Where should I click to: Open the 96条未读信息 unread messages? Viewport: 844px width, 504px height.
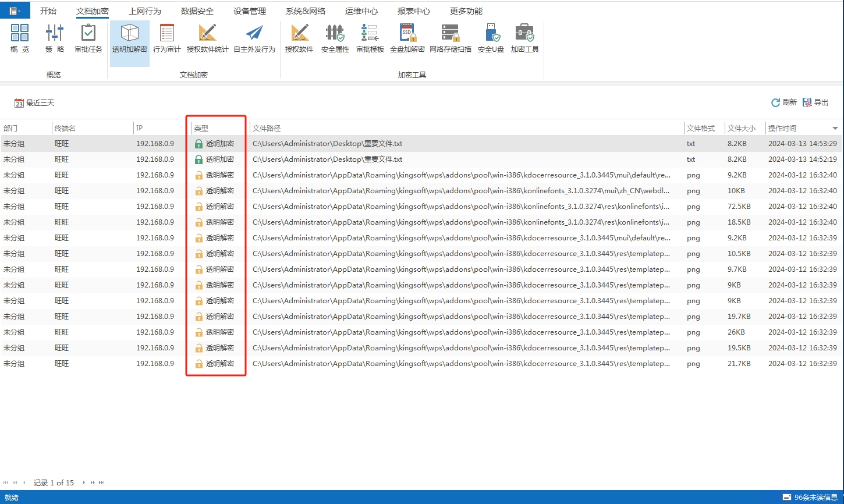pos(810,497)
